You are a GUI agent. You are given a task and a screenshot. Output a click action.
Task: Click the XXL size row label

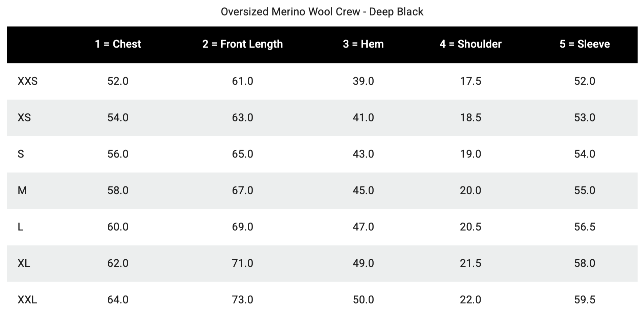[27, 300]
